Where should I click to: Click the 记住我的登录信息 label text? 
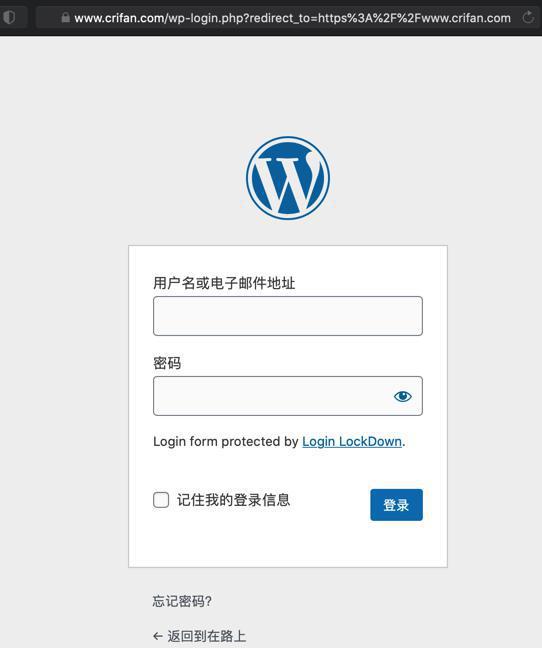[233, 500]
